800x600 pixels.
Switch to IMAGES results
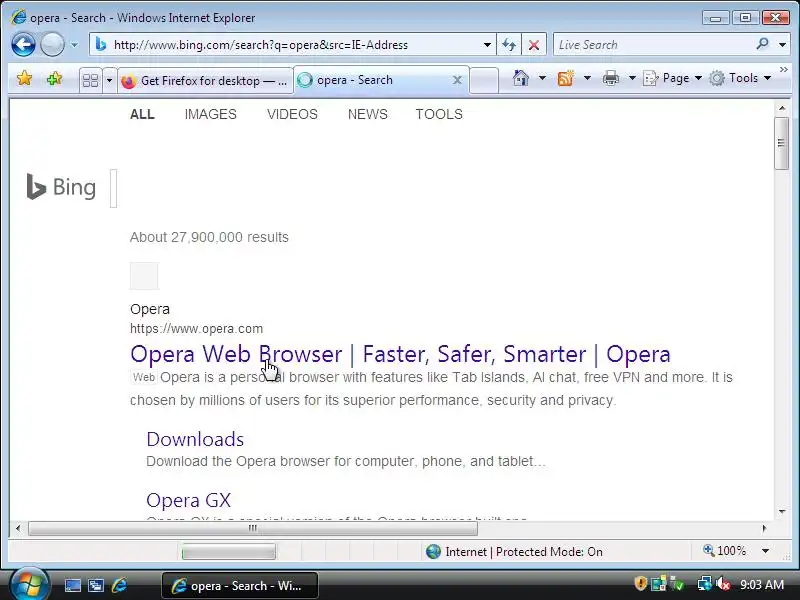211,114
